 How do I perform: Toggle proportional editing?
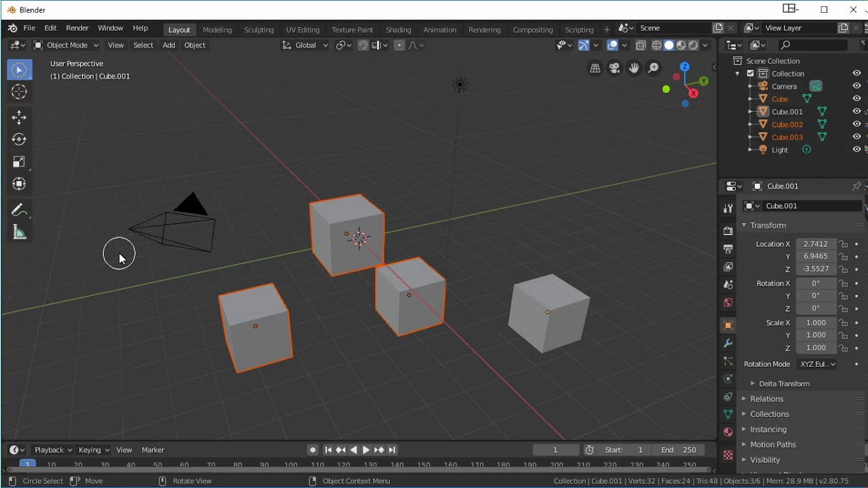(399, 45)
